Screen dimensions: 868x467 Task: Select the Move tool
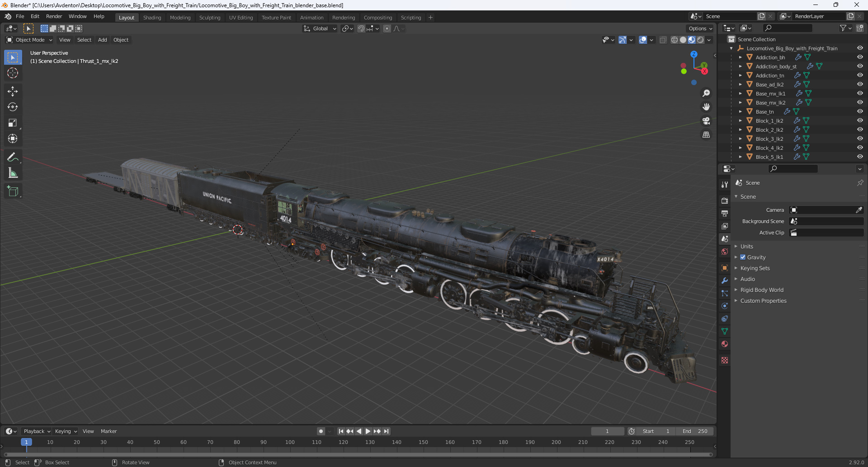[13, 91]
